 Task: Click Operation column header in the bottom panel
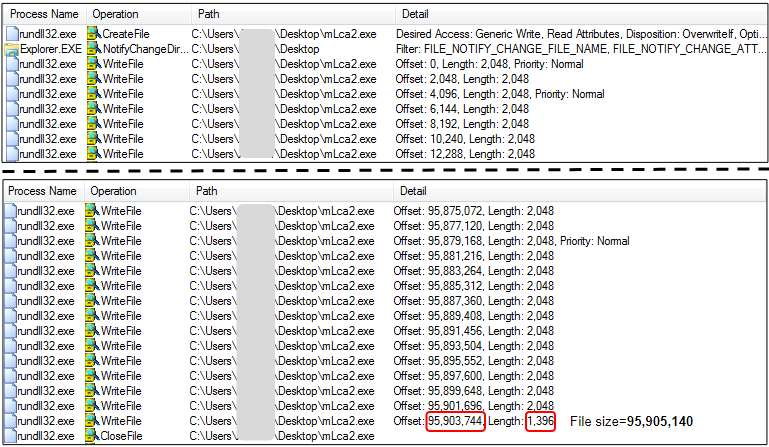coord(113,190)
